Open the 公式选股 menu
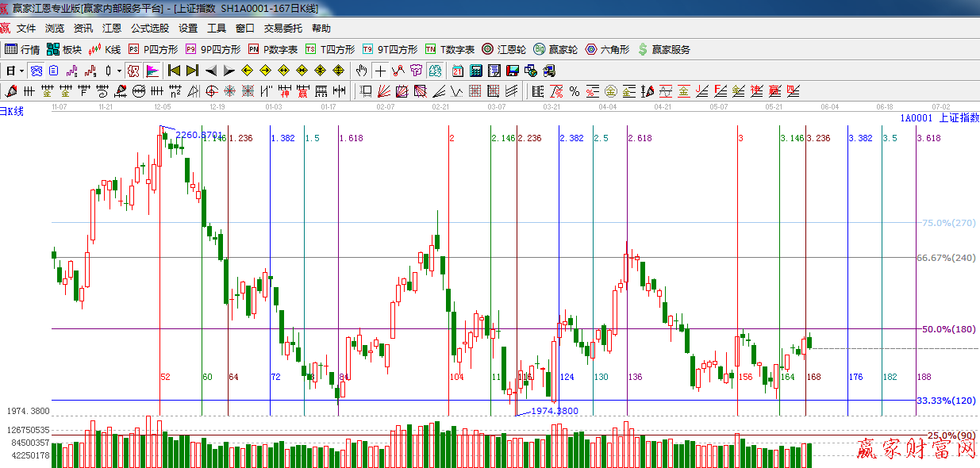Screen dimensions: 980x468 pyautogui.click(x=149, y=28)
